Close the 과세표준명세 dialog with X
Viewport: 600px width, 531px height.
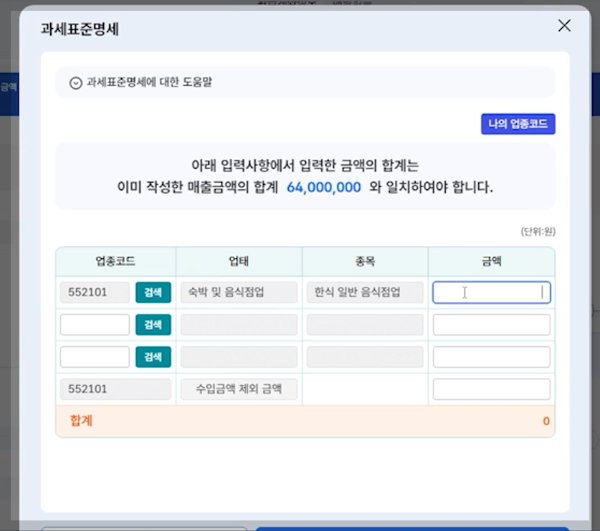click(x=564, y=26)
